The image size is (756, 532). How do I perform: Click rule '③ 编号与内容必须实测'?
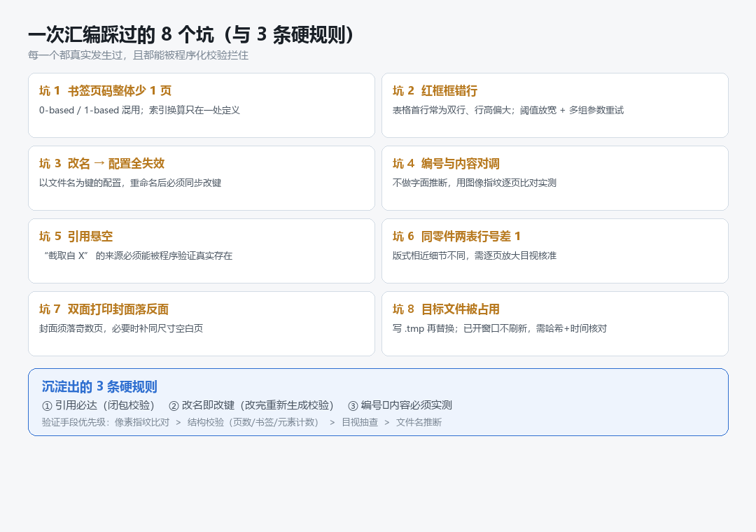click(x=400, y=405)
